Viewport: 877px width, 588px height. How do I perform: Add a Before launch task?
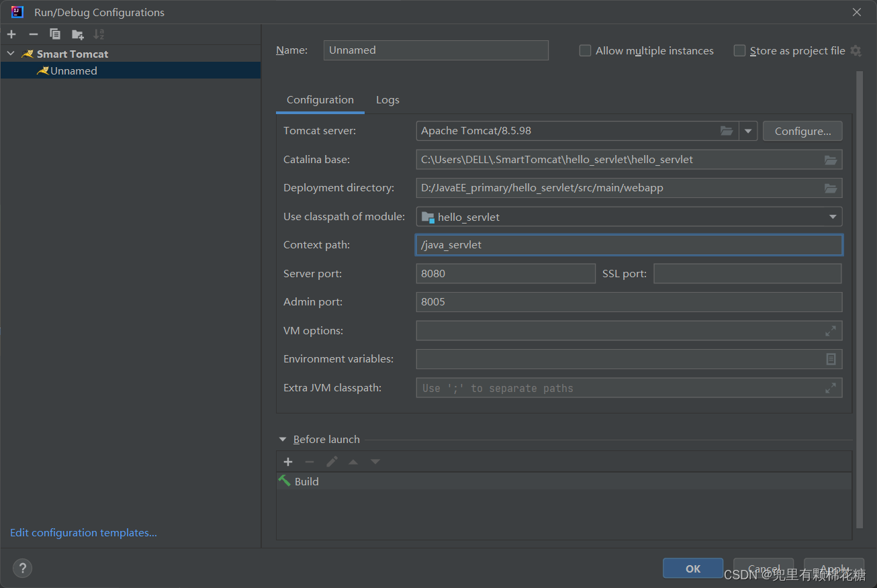click(x=288, y=462)
